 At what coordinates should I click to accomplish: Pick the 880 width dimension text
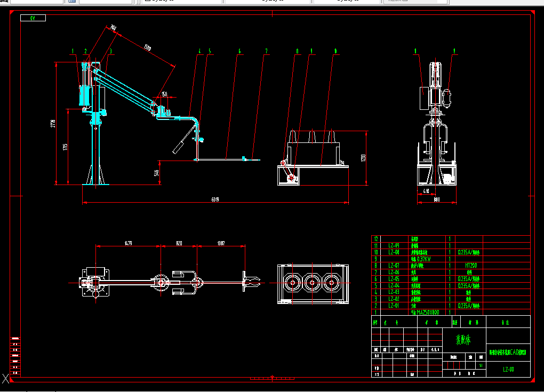437,199
